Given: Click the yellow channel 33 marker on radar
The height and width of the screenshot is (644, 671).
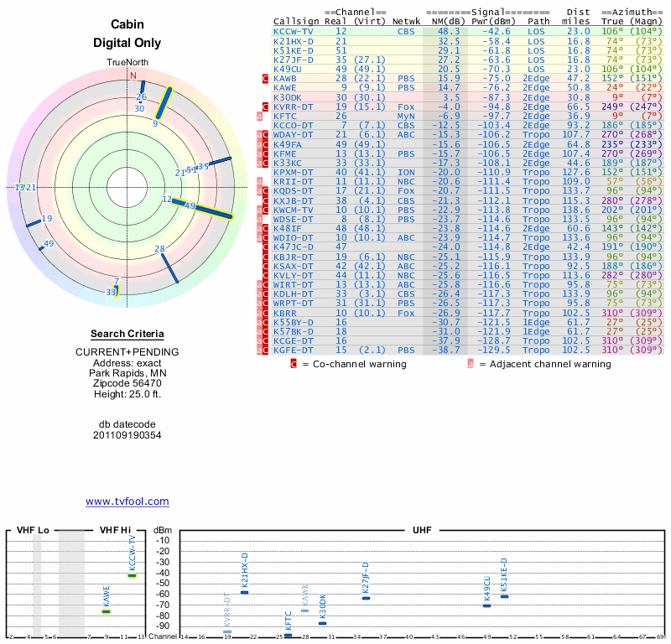Looking at the screenshot, I should pyautogui.click(x=117, y=290).
